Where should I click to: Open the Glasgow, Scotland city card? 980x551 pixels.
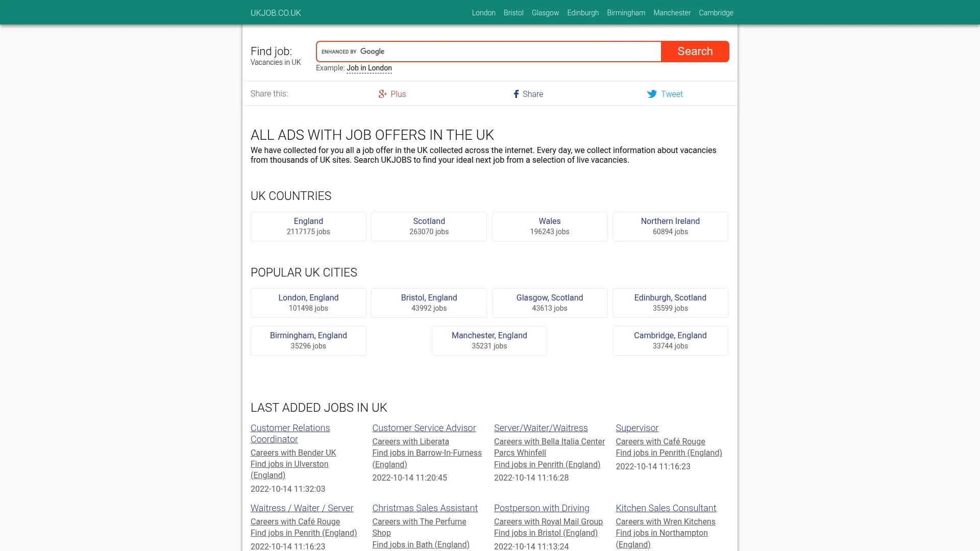(550, 303)
